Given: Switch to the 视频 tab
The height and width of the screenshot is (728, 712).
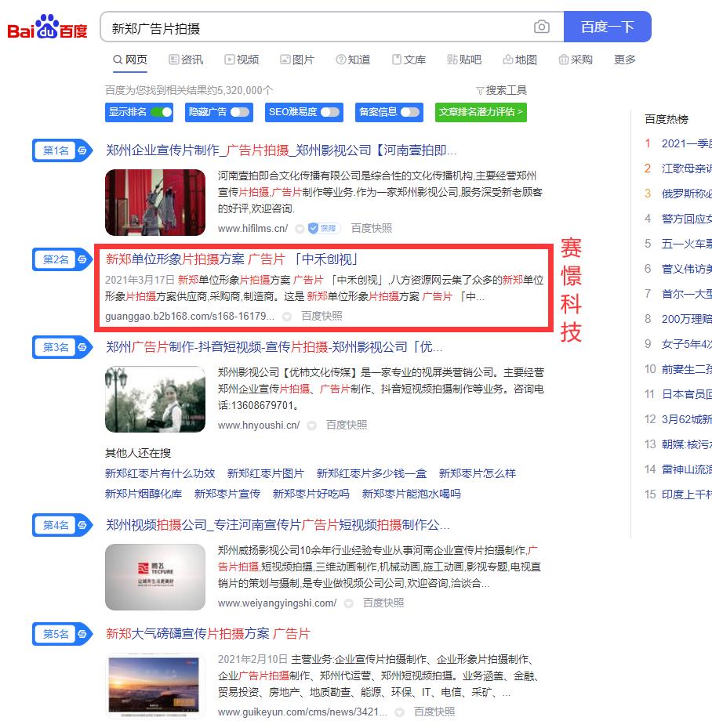Looking at the screenshot, I should pos(242,60).
